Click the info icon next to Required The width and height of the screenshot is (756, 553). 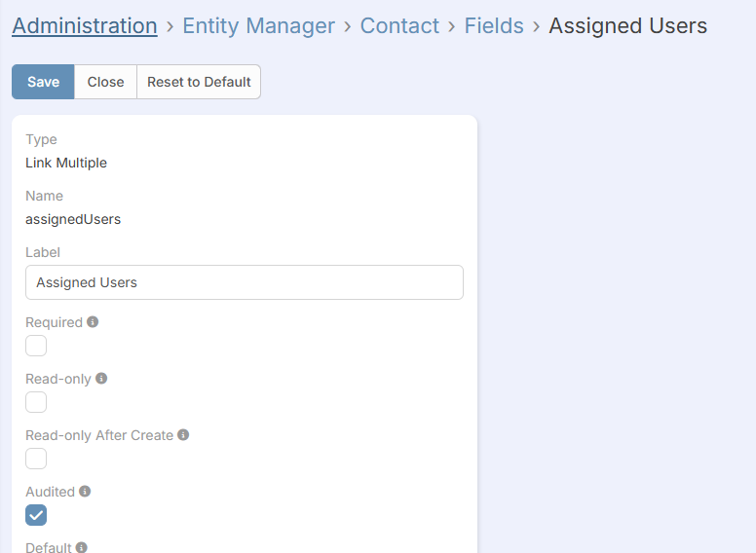pyautogui.click(x=93, y=322)
